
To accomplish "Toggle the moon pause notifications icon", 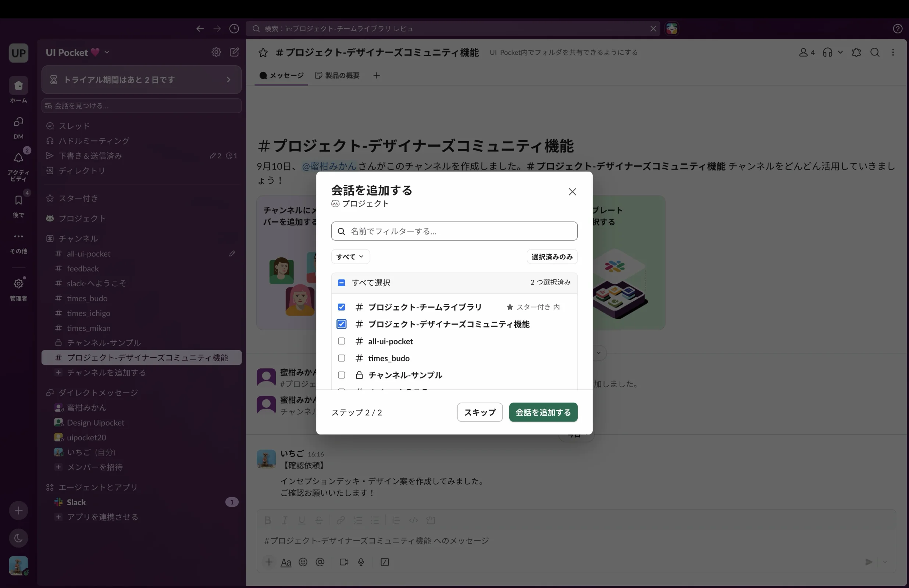I will tap(18, 538).
